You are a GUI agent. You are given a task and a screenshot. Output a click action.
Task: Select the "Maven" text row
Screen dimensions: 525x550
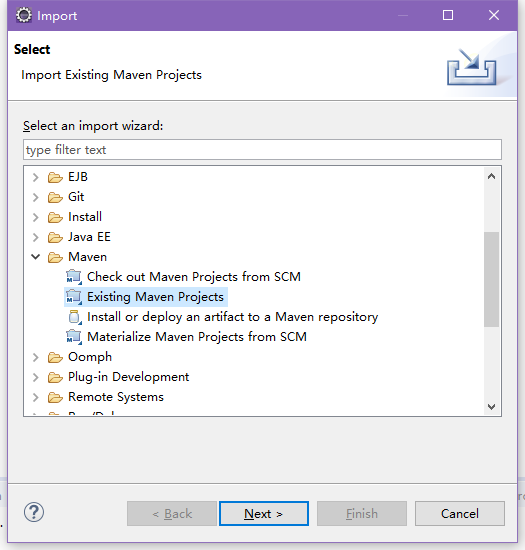(87, 257)
